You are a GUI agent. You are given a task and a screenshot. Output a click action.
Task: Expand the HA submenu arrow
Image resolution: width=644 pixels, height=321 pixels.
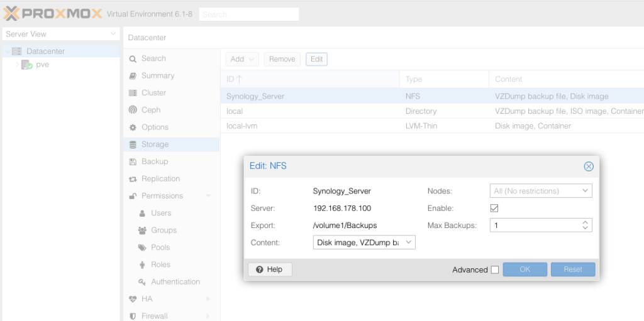(208, 299)
